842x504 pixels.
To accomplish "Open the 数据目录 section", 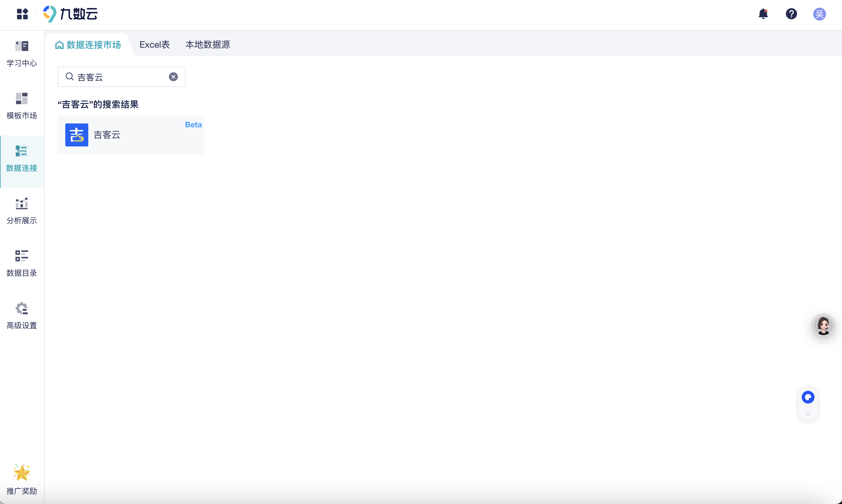I will point(21,264).
